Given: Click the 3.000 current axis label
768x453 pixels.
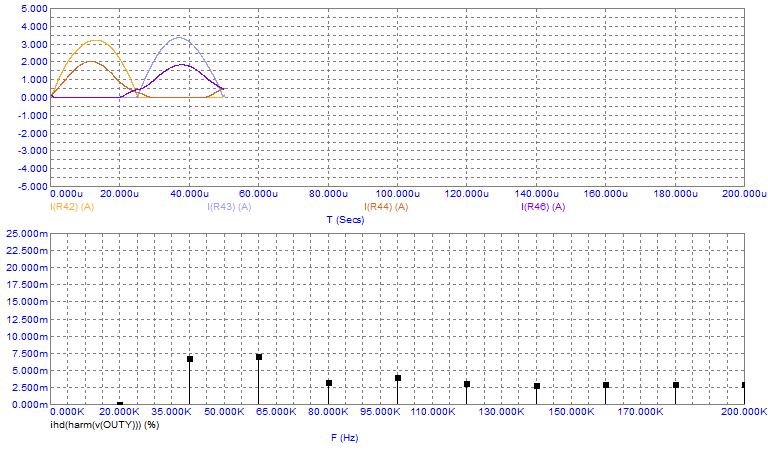Looking at the screenshot, I should 34,45.
